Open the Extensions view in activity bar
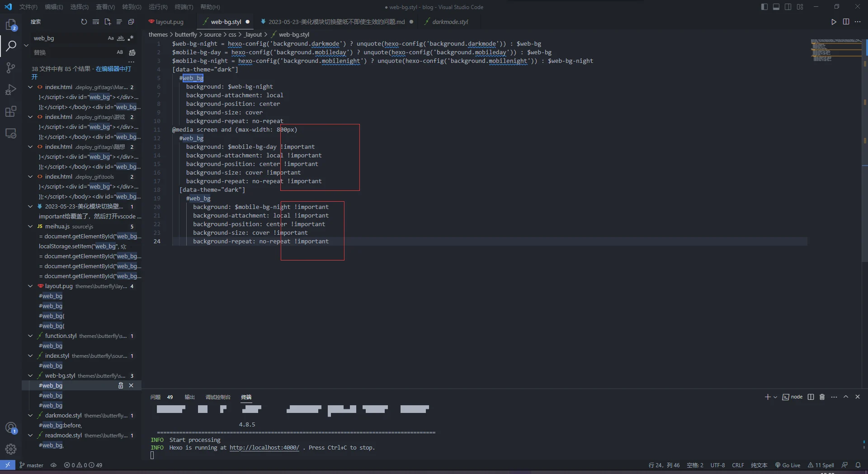This screenshot has height=474, width=868. click(11, 112)
